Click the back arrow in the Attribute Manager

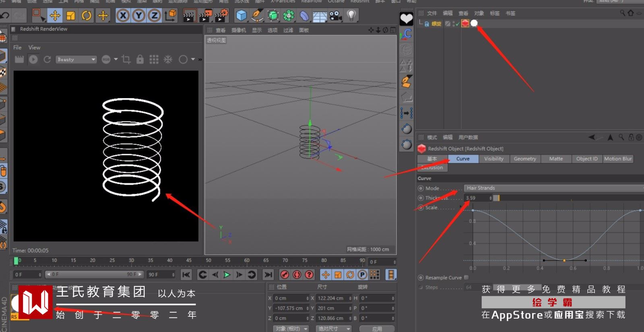592,137
